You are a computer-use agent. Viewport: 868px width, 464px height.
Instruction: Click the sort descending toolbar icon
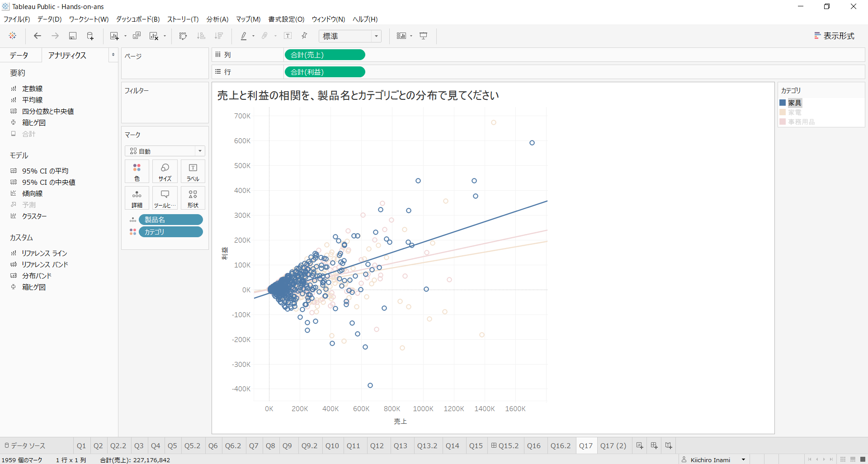click(219, 36)
